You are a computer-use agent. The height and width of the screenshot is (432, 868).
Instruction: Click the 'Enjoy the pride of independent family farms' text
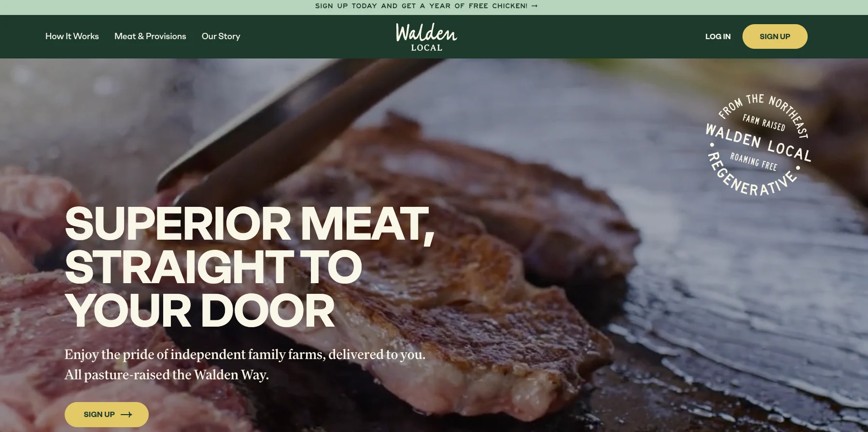pyautogui.click(x=245, y=355)
